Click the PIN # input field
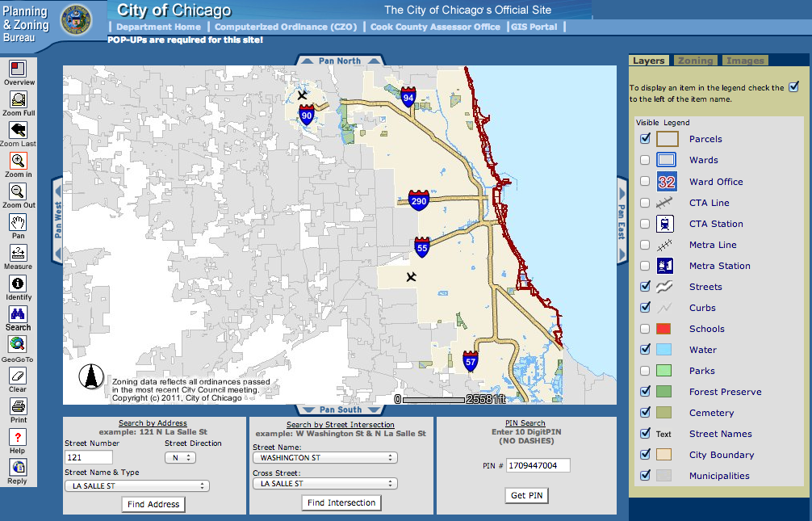 [538, 465]
